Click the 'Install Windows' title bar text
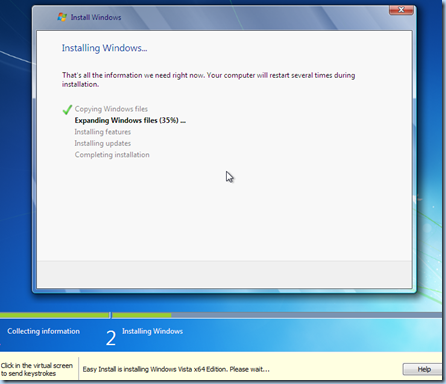Image resolution: width=446 pixels, height=384 pixels. (x=96, y=17)
